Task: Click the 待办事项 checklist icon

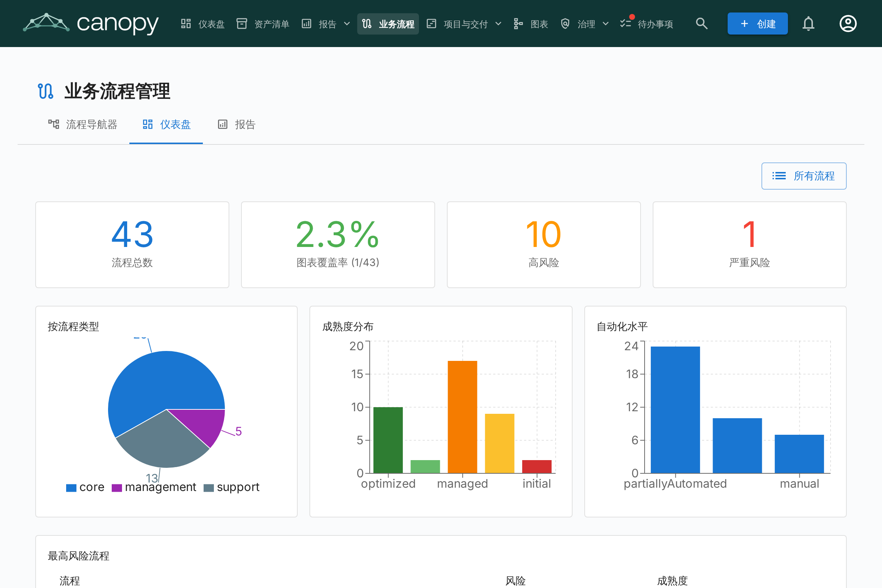Action: [x=625, y=23]
